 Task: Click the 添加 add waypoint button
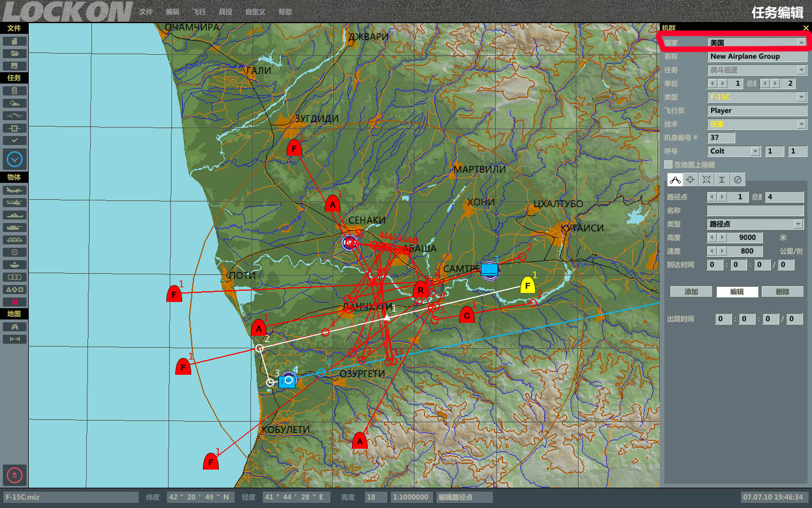[691, 292]
